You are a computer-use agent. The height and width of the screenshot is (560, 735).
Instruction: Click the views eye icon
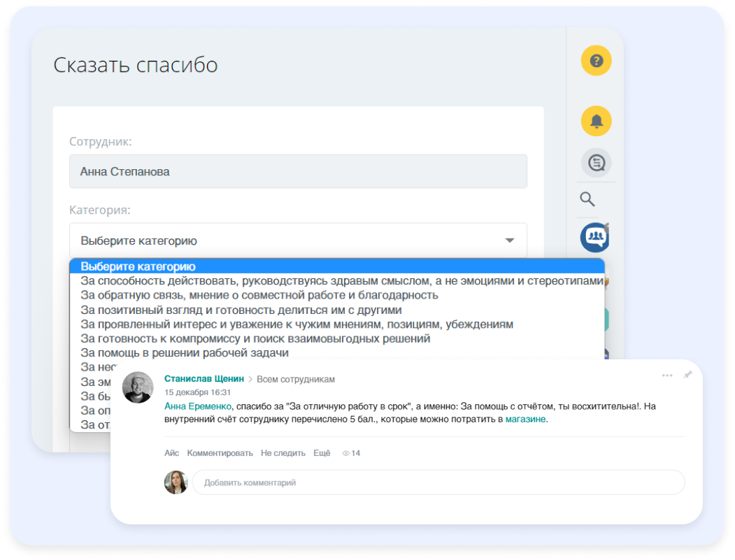[345, 453]
